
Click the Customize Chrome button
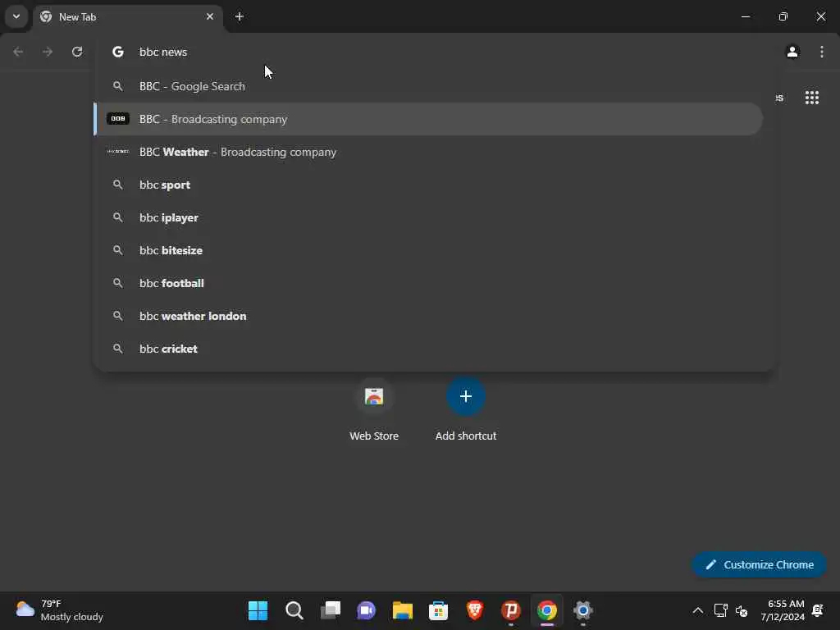click(759, 564)
